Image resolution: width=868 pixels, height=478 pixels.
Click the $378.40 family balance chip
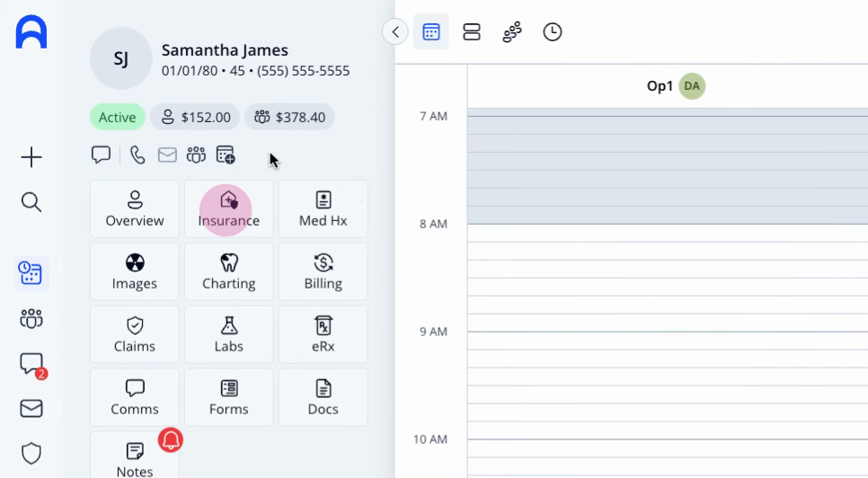(x=289, y=118)
